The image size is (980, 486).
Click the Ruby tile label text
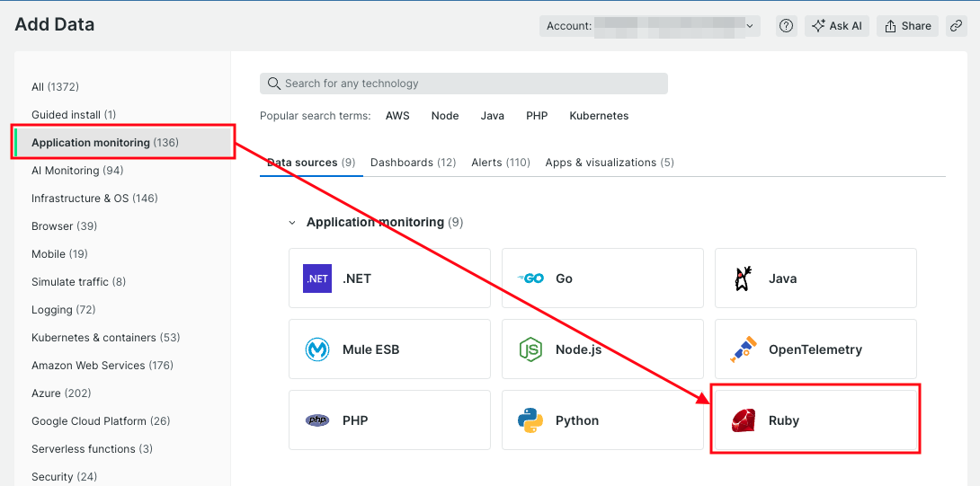784,421
